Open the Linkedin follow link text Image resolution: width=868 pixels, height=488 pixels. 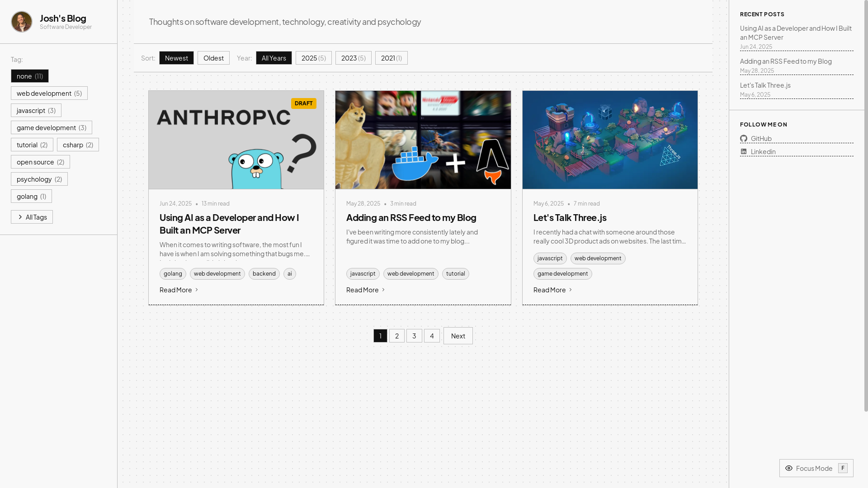point(763,151)
